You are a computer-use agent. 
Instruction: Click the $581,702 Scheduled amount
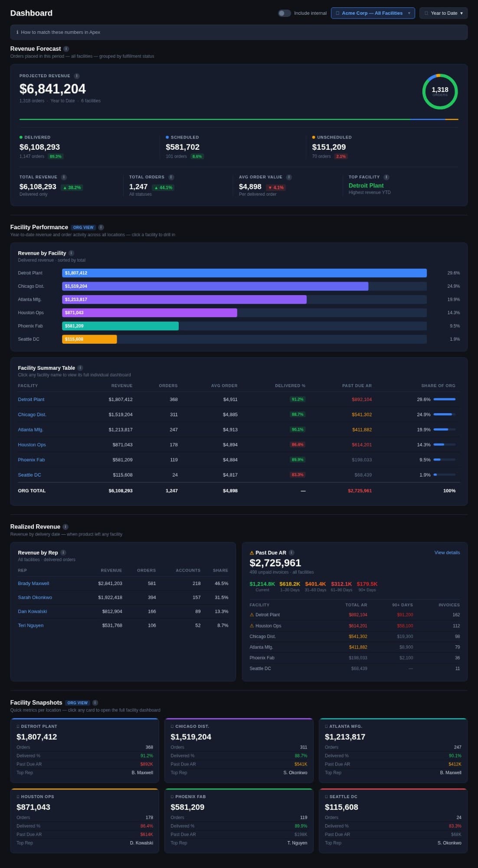[183, 147]
